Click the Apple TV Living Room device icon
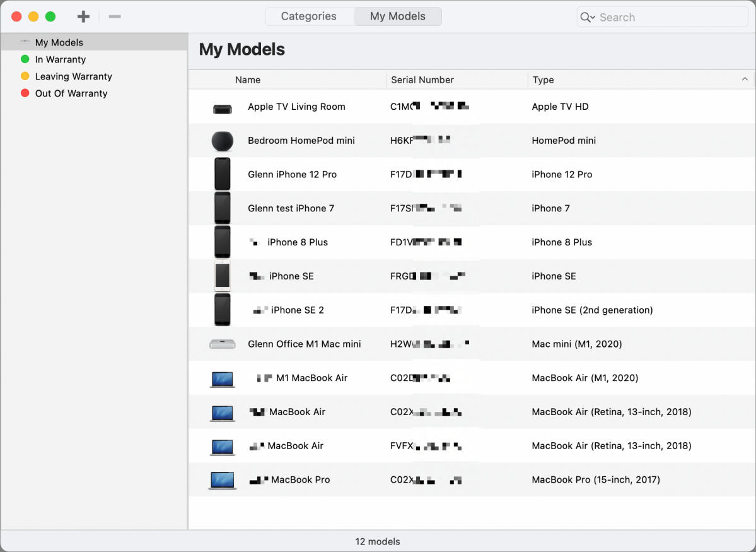The width and height of the screenshot is (756, 552). tap(223, 109)
